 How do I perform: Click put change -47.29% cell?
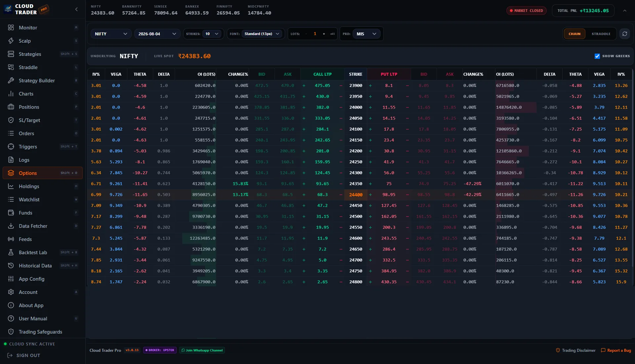(x=472, y=184)
